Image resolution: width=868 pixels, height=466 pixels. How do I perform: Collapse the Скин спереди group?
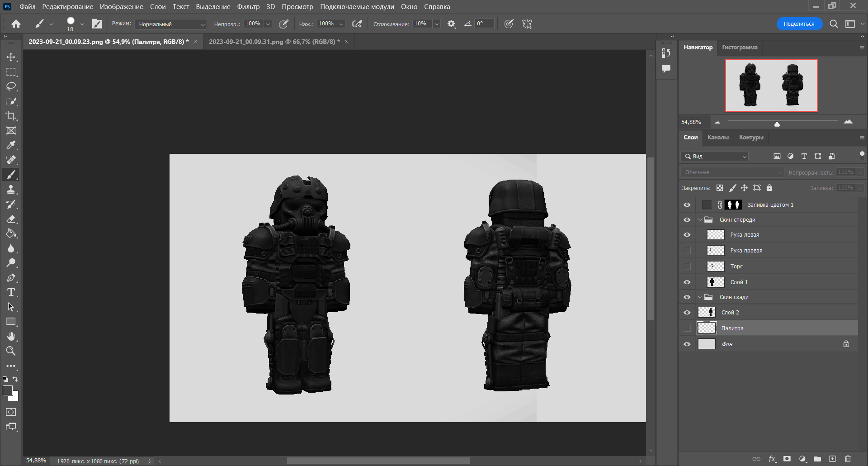point(700,220)
